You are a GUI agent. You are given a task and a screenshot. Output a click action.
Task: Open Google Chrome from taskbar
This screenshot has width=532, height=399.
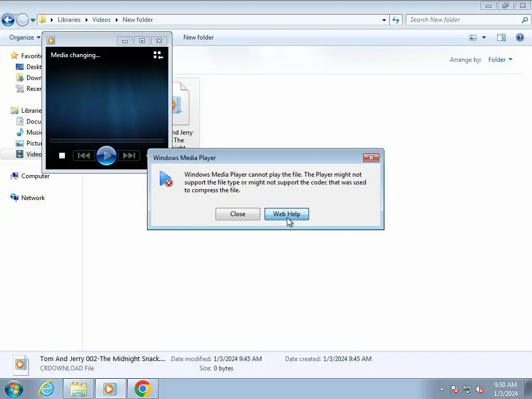143,389
